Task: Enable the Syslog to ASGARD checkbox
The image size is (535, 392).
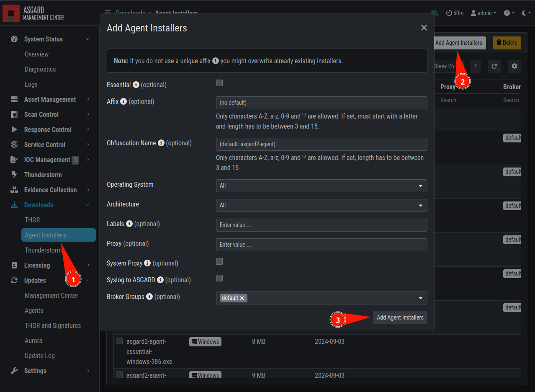Action: (x=219, y=278)
